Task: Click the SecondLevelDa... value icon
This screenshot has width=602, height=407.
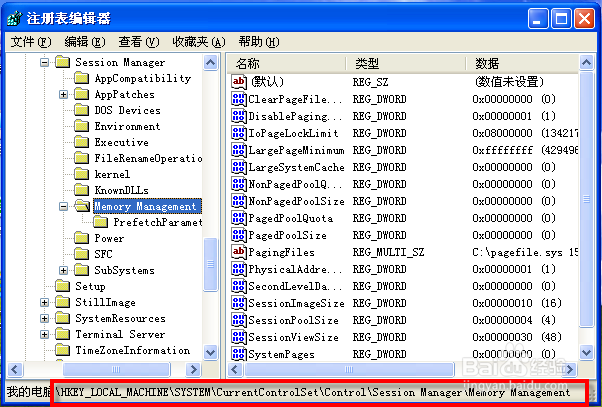Action: (238, 286)
